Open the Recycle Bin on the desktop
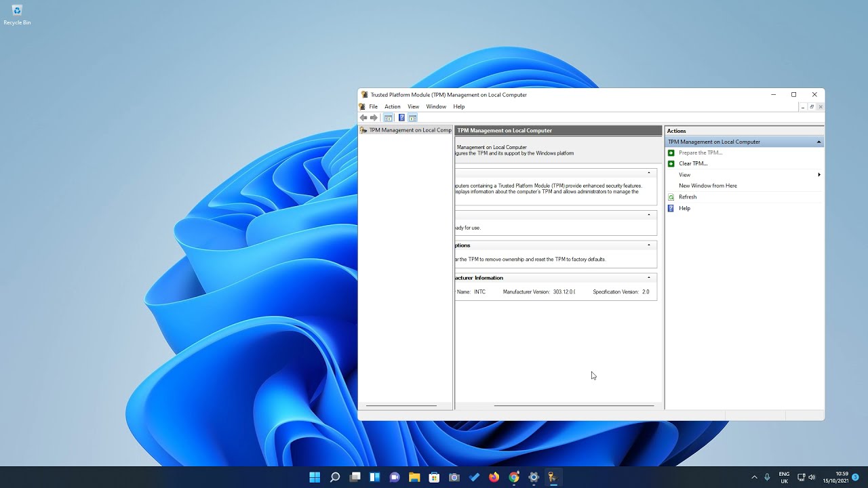868x488 pixels. click(17, 15)
